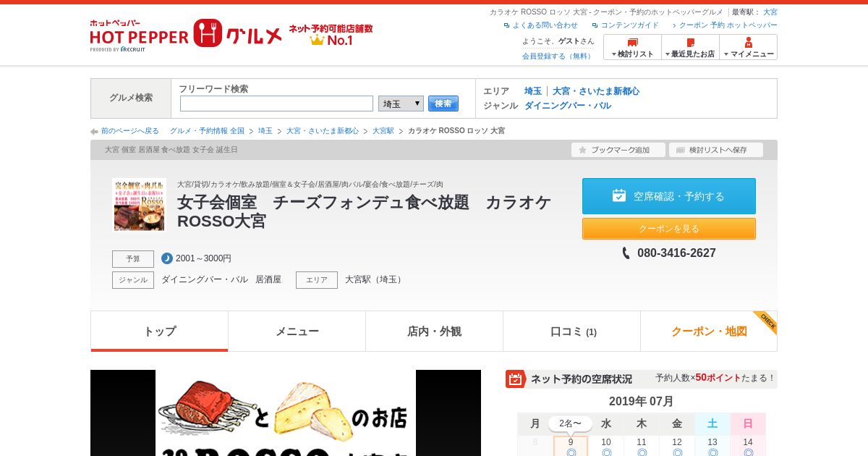This screenshot has width=868, height=456.
Task: Select July 9 in availability calendar
Action: [571, 447]
